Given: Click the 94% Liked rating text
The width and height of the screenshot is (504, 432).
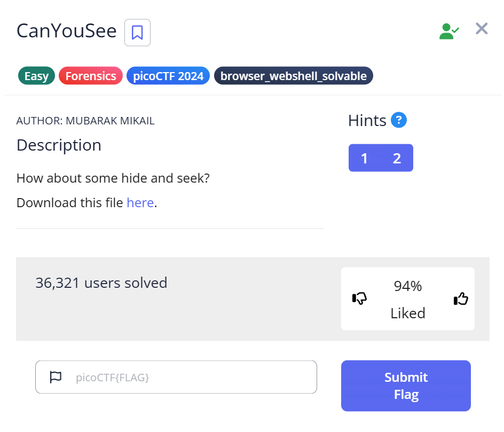Looking at the screenshot, I should tap(408, 300).
